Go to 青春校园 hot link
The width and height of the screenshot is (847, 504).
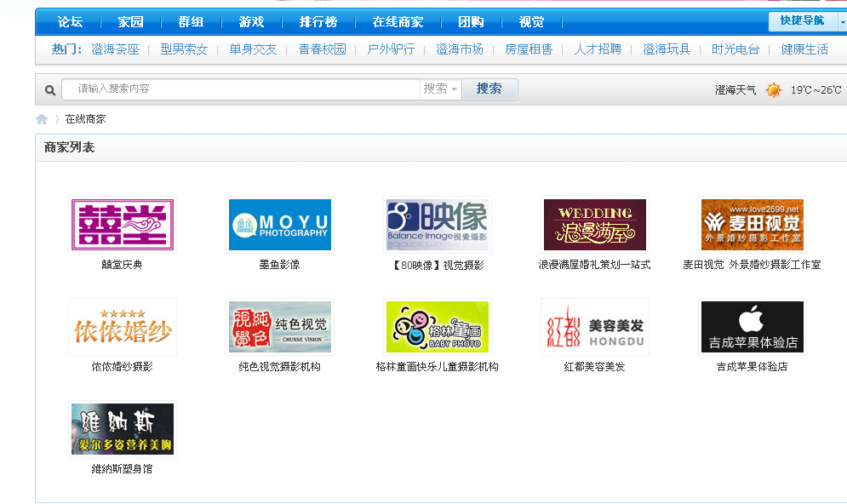(x=323, y=49)
